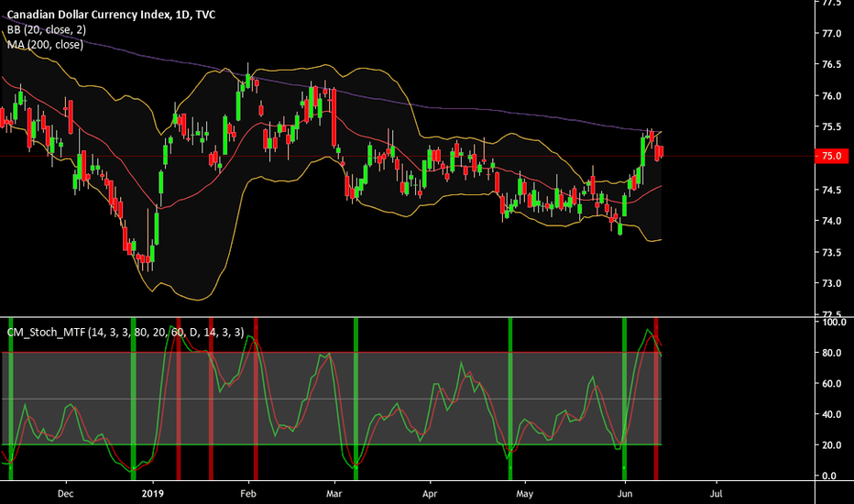
Task: Click the 77.0 price axis label
Action: pyautogui.click(x=831, y=34)
